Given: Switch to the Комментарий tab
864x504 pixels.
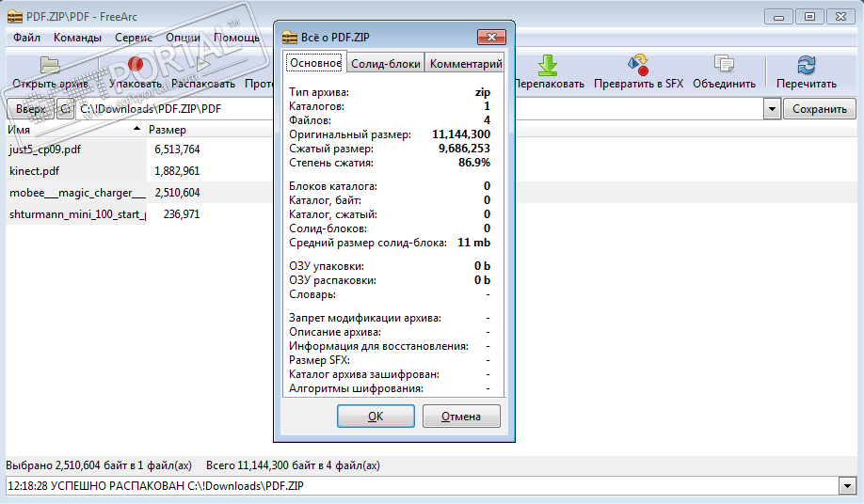Looking at the screenshot, I should tap(466, 64).
